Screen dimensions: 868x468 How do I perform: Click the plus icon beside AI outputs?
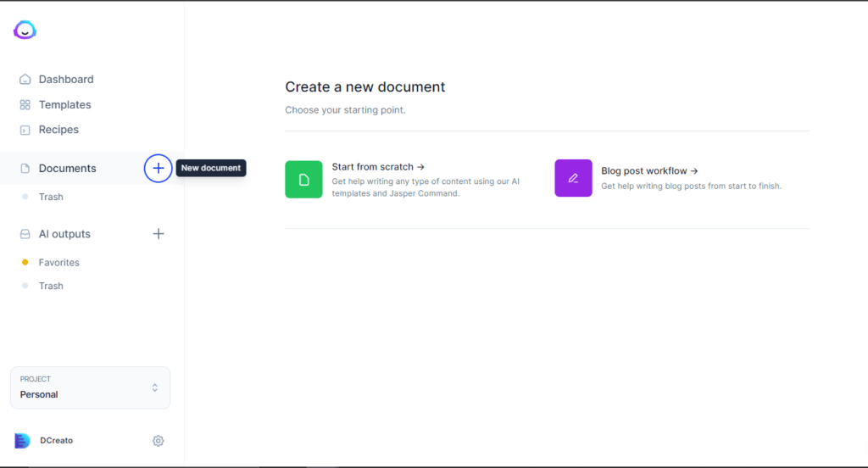[x=159, y=234]
